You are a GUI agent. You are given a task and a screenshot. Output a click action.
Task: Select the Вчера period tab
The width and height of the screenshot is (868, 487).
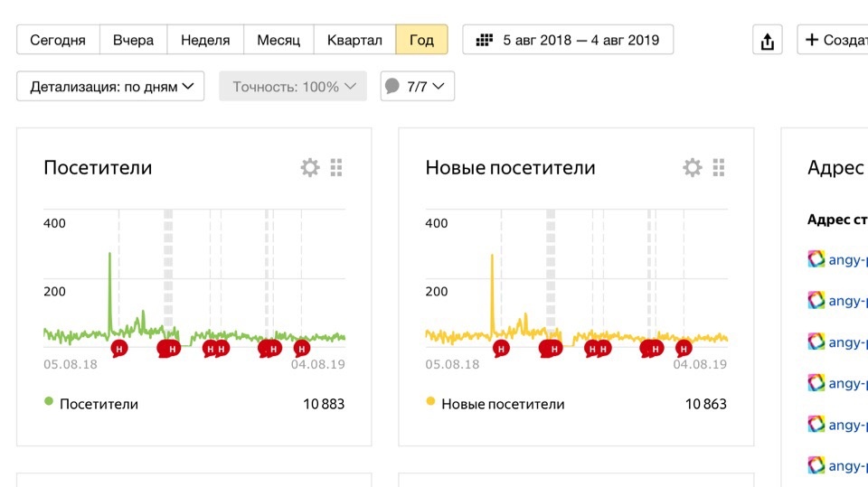tap(134, 40)
